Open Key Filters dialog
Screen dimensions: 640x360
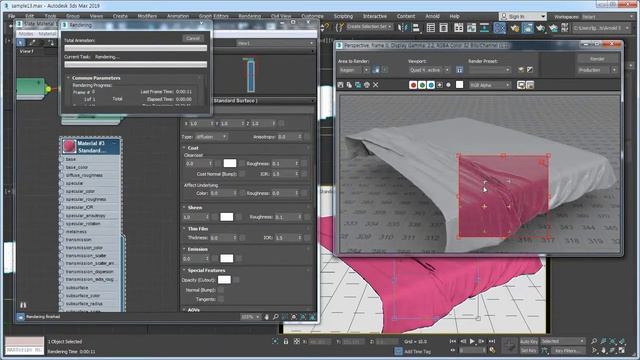point(568,351)
